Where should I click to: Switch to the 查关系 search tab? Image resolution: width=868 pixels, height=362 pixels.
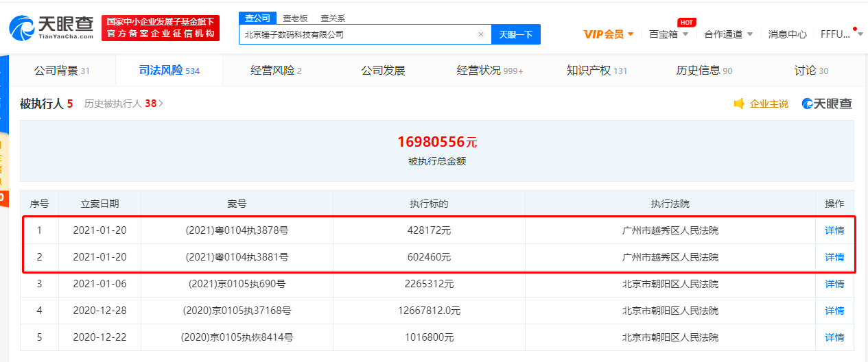tap(332, 18)
